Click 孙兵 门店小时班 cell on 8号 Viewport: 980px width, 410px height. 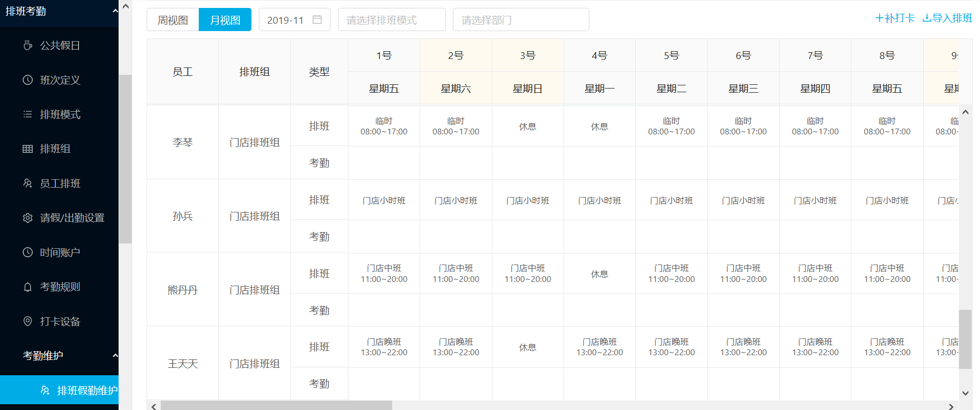tap(887, 200)
